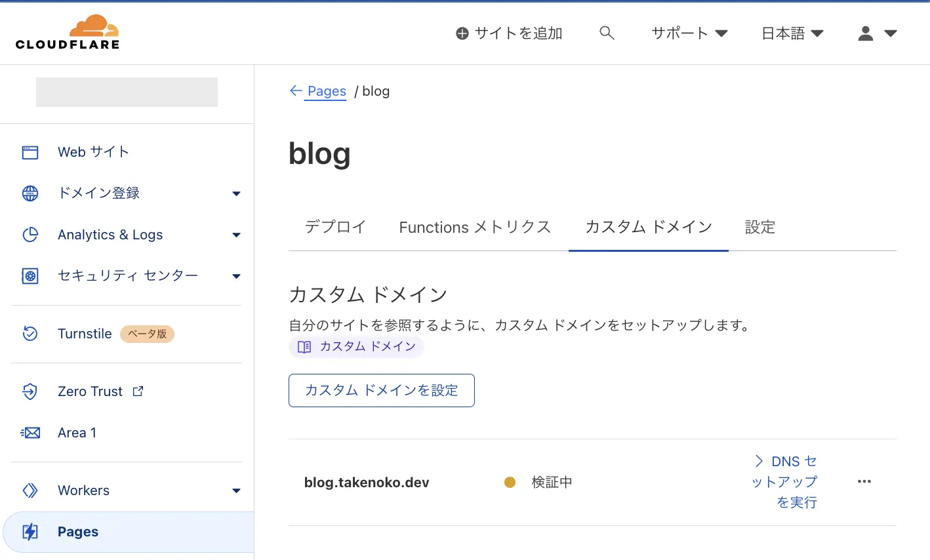Select the Pages lightning icon

[30, 532]
